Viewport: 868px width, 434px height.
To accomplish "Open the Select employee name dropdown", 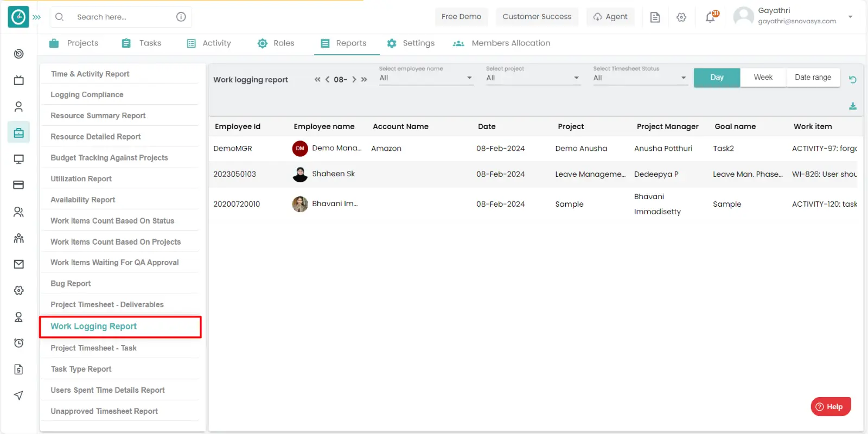I will pyautogui.click(x=426, y=78).
